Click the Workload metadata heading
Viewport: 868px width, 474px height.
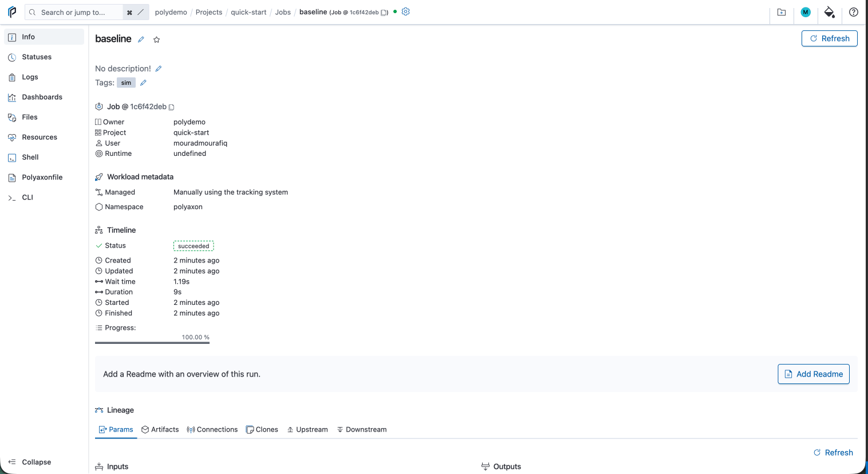[x=140, y=177]
